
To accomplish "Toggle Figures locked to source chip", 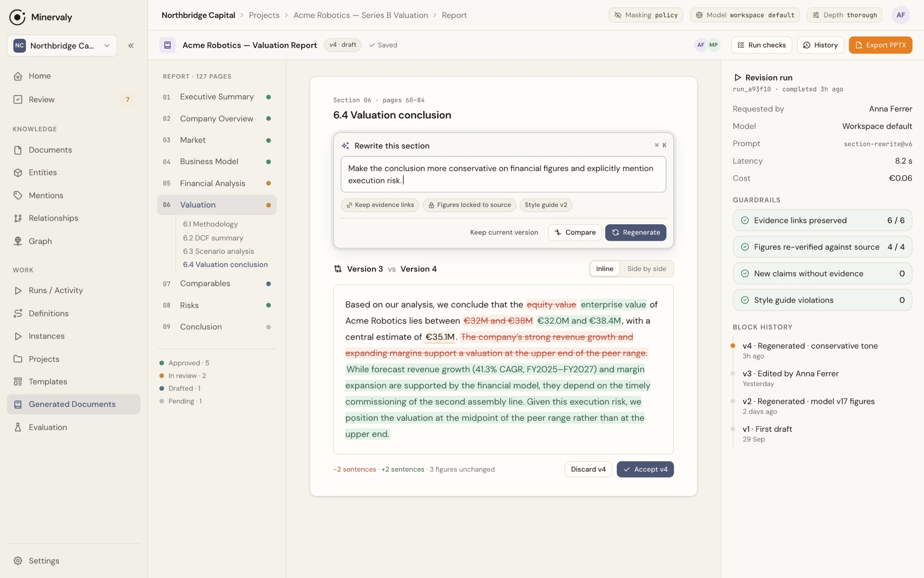I will pyautogui.click(x=469, y=205).
